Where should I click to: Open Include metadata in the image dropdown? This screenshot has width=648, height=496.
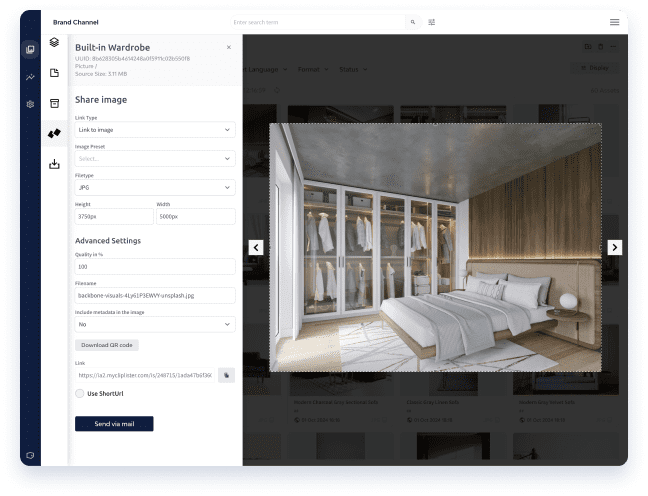(155, 324)
